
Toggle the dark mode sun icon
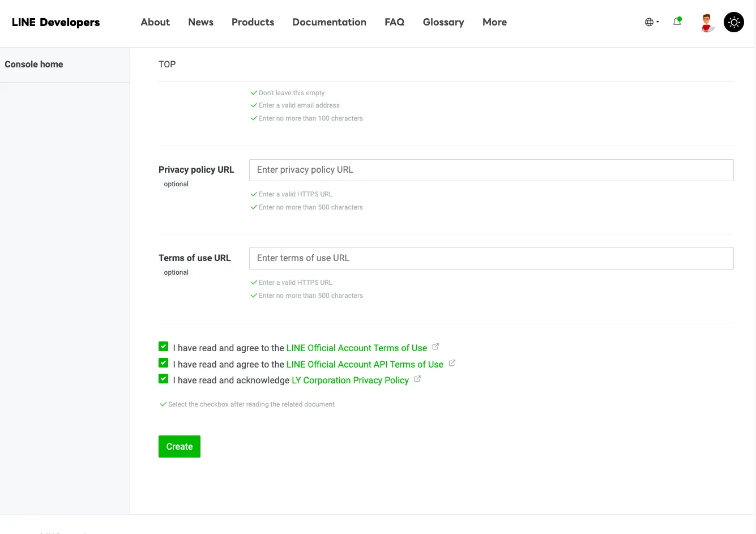coord(734,22)
